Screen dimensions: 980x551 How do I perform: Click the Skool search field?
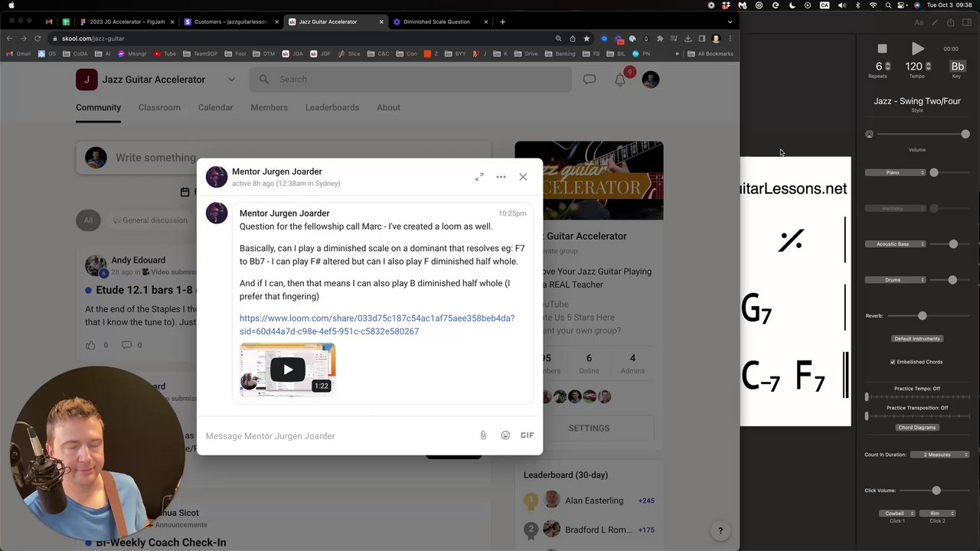(410, 80)
